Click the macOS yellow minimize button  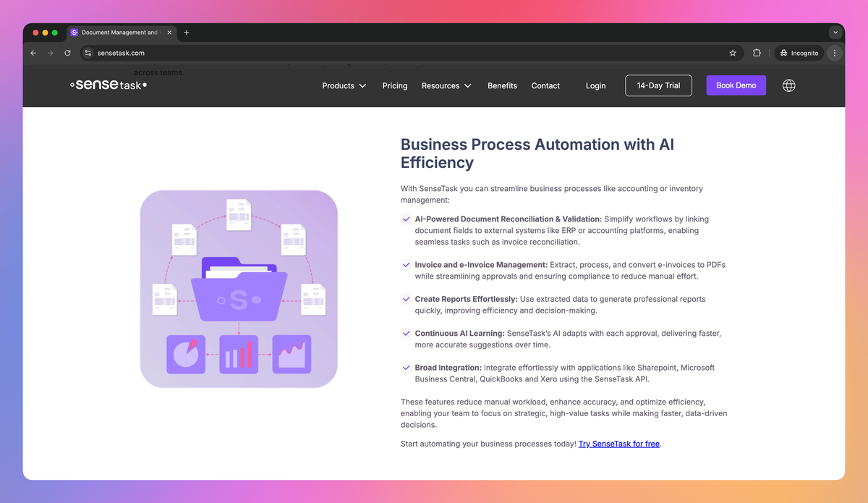[45, 33]
